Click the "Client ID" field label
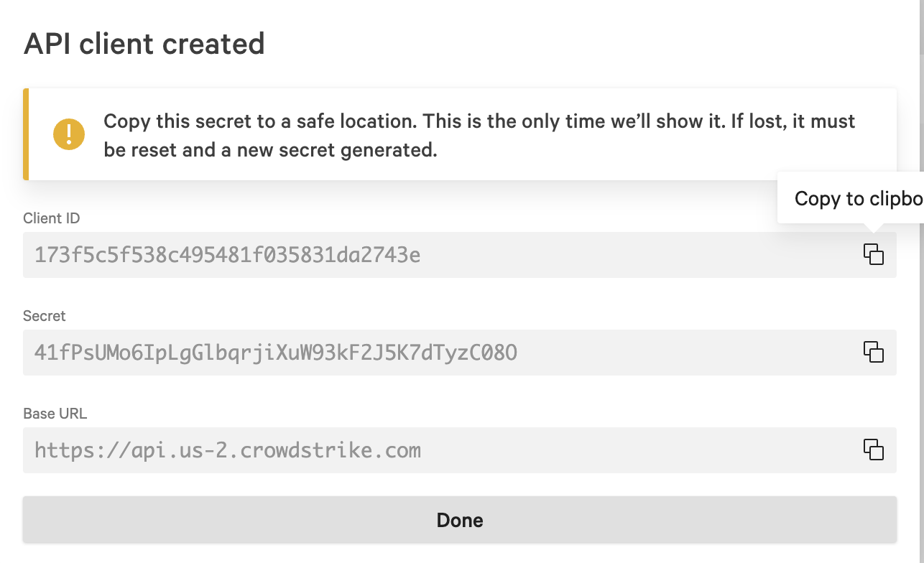Viewport: 924px width, 563px height. click(x=52, y=218)
